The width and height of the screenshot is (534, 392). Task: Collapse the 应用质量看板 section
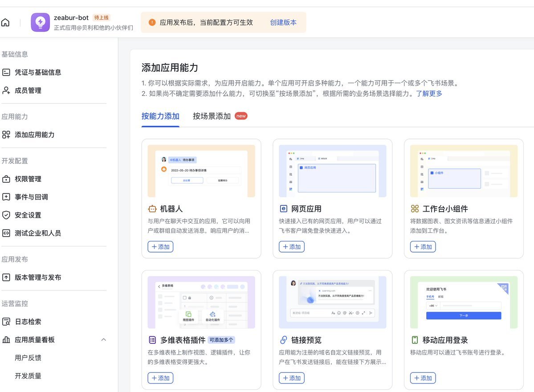[x=104, y=339]
